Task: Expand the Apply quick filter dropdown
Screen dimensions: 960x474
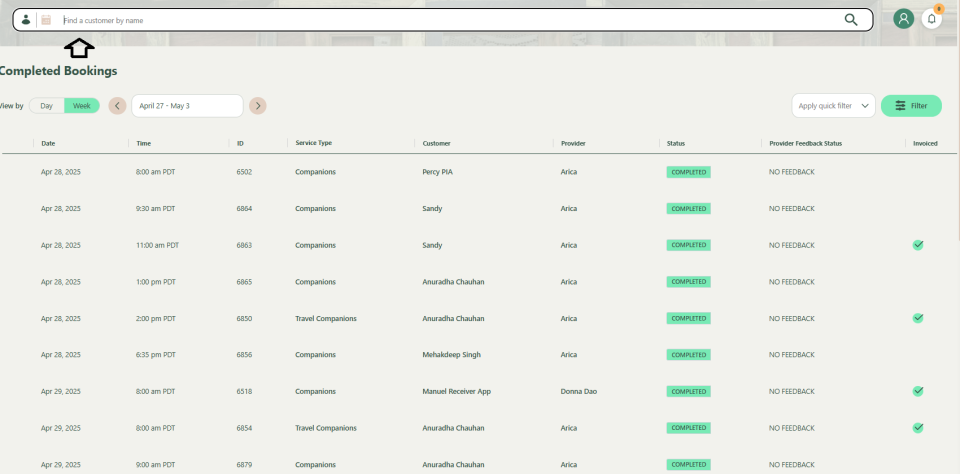Action: pyautogui.click(x=833, y=106)
